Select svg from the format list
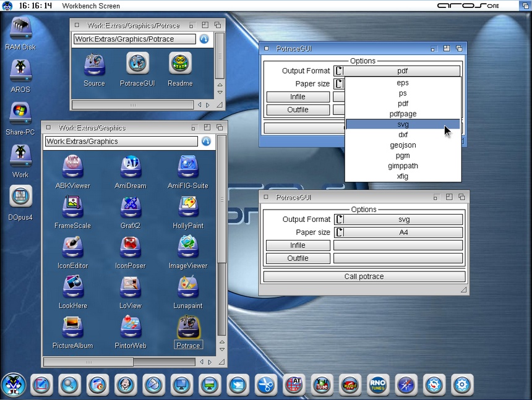This screenshot has height=400, width=532. pos(403,124)
